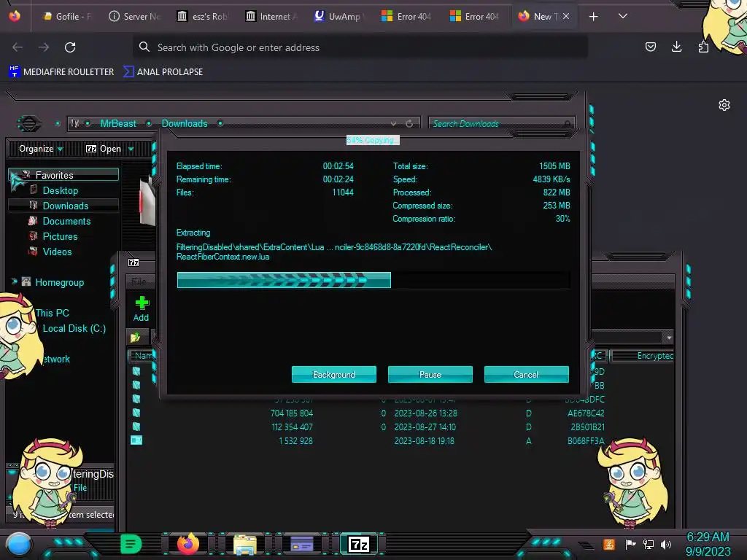Expand the 7-Zip path dropdown

pos(669,337)
